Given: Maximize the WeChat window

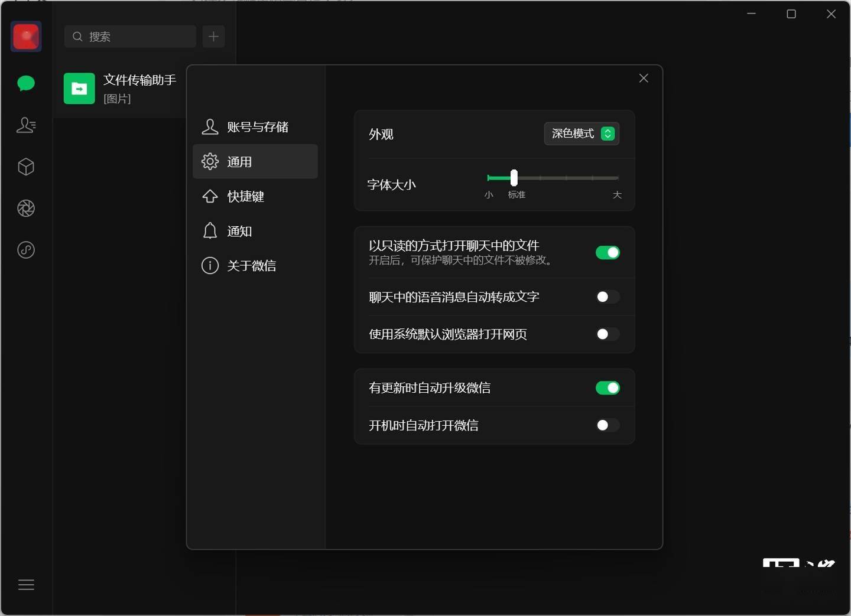Looking at the screenshot, I should tap(791, 14).
